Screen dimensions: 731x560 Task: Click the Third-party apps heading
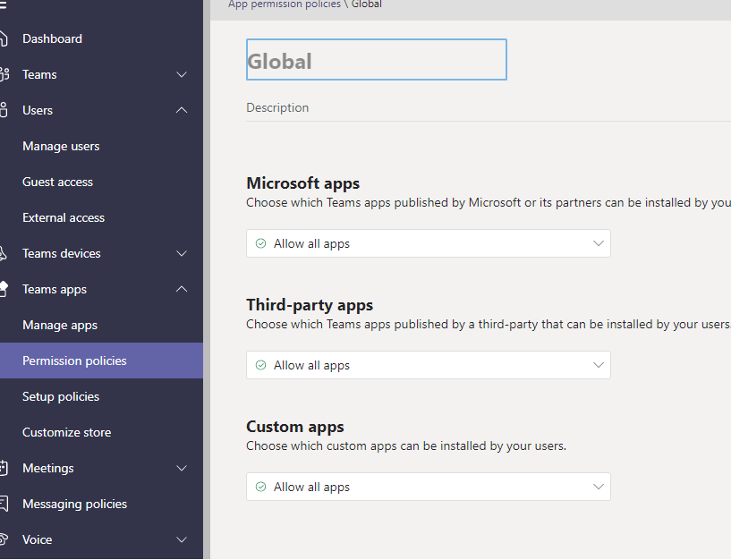pyautogui.click(x=310, y=305)
